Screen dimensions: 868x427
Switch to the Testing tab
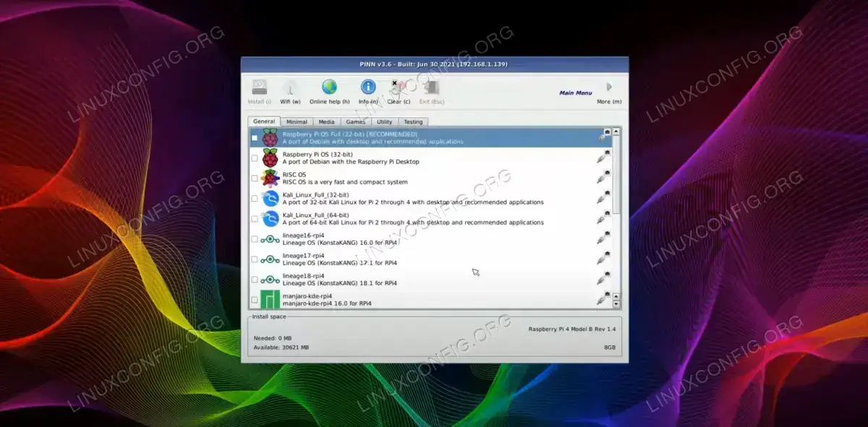[413, 122]
